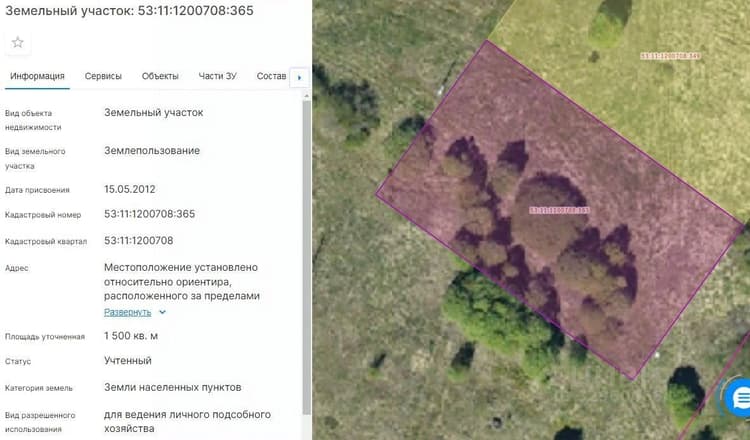Select the cadastral number value 53:11:1200708:365
The width and height of the screenshot is (750, 440).
coord(150,214)
